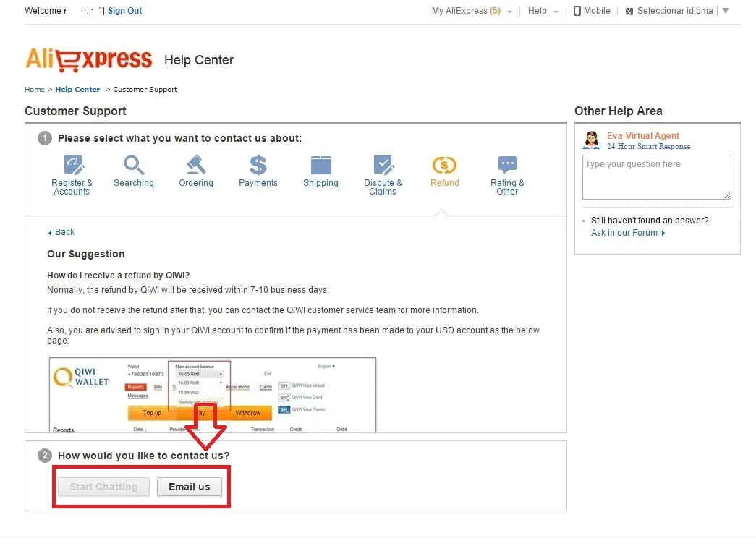
Task: Choose the Ordering gavel icon
Action: [196, 165]
